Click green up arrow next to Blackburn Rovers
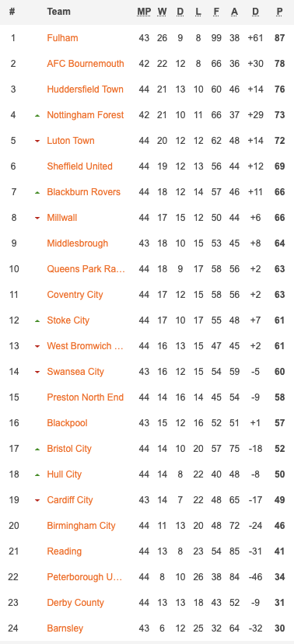This screenshot has height=644, width=294. coord(37,193)
